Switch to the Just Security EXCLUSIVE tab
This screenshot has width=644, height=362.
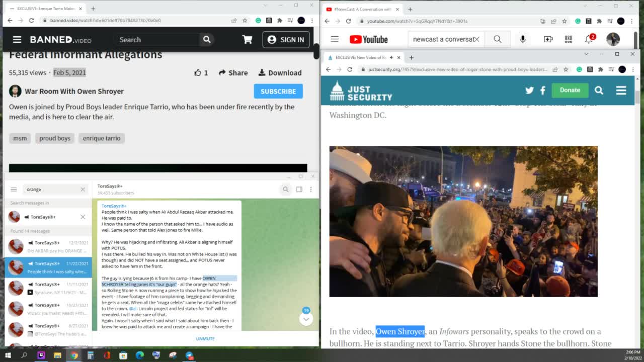click(x=361, y=57)
